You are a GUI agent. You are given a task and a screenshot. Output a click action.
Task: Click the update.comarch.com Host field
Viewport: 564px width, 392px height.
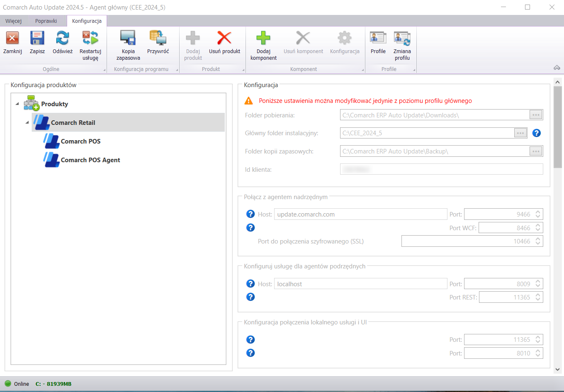click(x=360, y=214)
